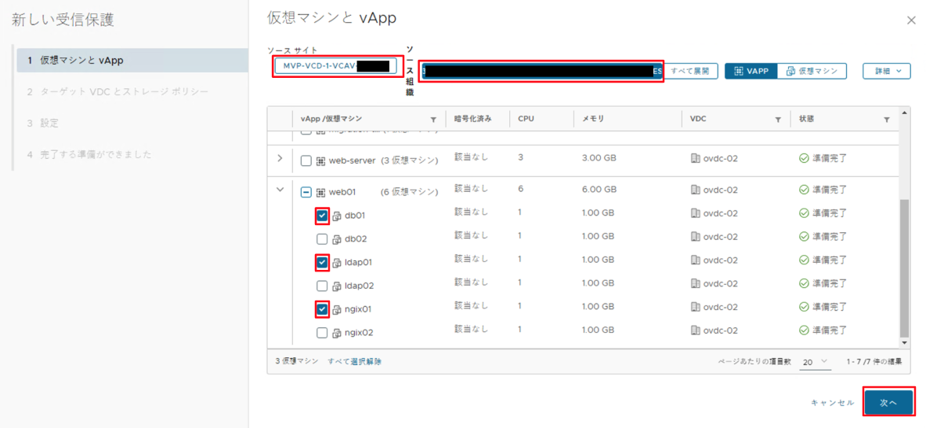Image resolution: width=926 pixels, height=428 pixels.
Task: Check the ldap02 checkbox
Action: (322, 286)
